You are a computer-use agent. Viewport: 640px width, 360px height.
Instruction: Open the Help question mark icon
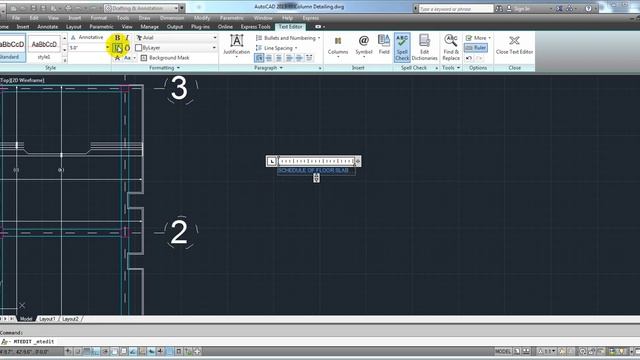click(588, 9)
